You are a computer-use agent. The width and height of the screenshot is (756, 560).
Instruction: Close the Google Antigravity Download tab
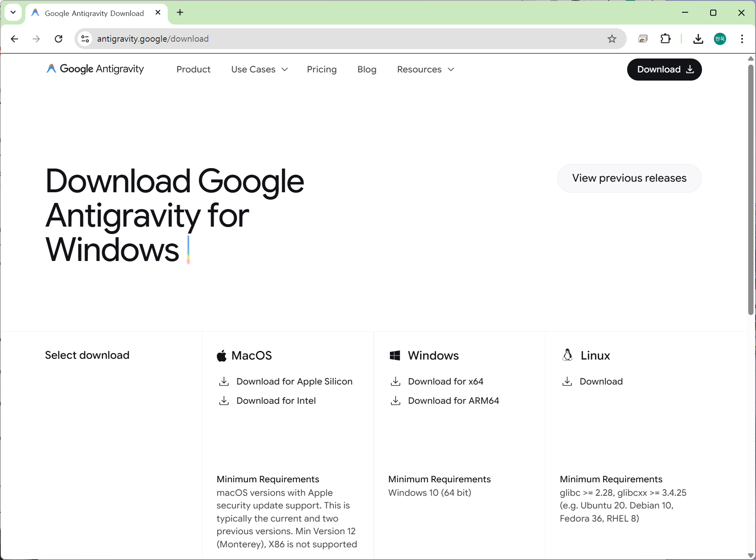(158, 13)
